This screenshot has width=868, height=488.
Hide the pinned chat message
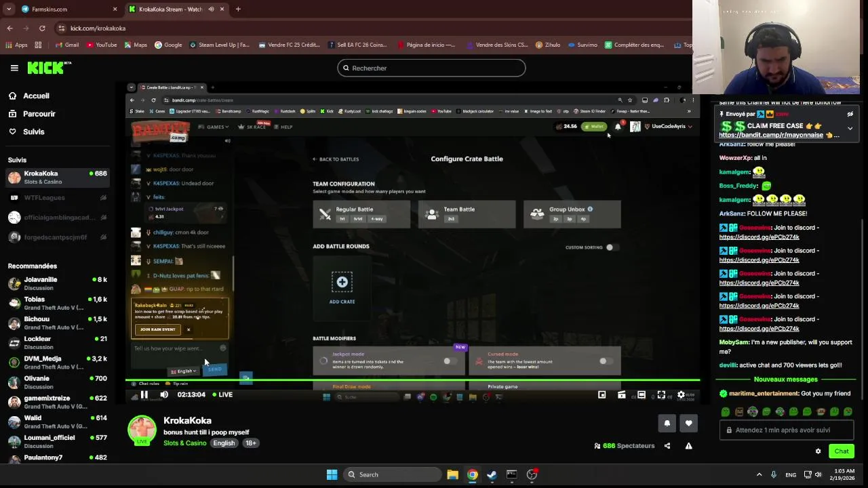coord(850,115)
